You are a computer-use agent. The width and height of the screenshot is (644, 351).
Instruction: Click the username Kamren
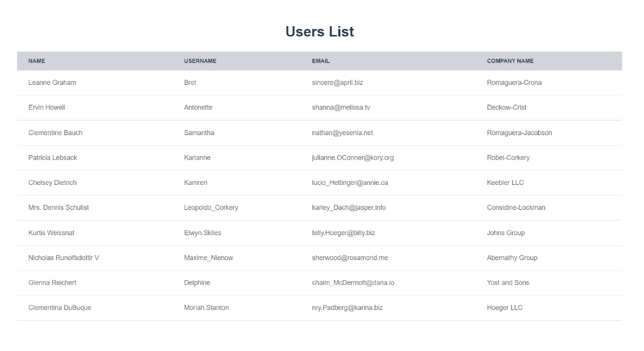tap(196, 183)
